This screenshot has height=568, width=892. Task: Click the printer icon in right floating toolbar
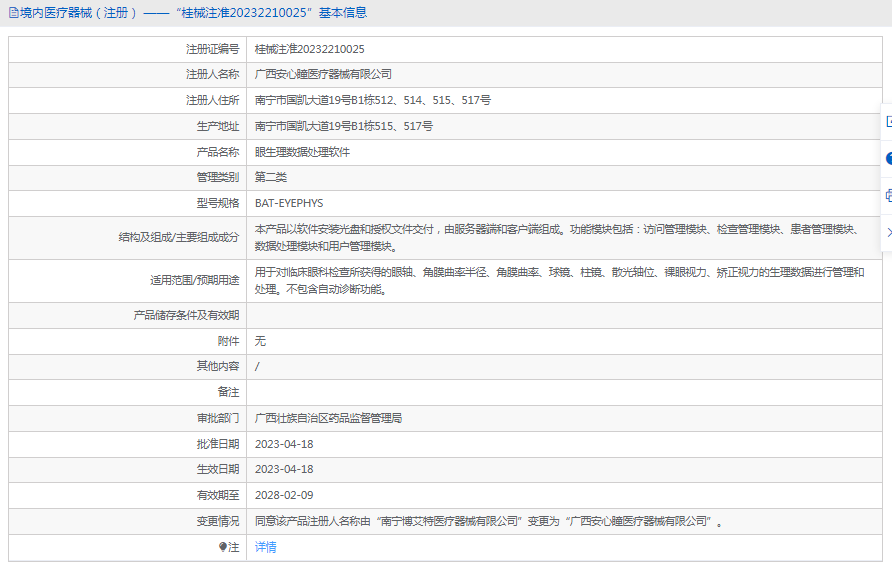[x=888, y=195]
